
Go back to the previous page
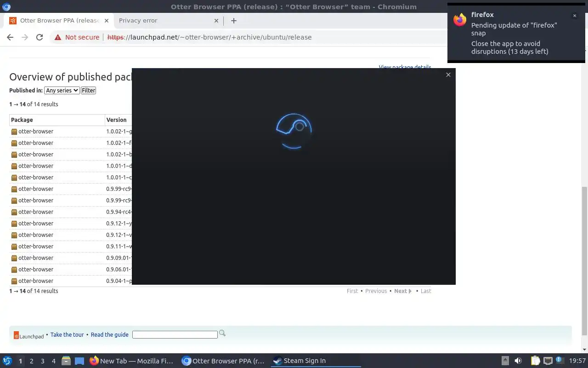[10, 37]
